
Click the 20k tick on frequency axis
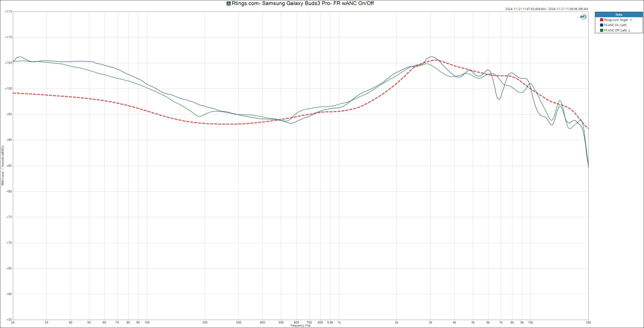(x=588, y=322)
